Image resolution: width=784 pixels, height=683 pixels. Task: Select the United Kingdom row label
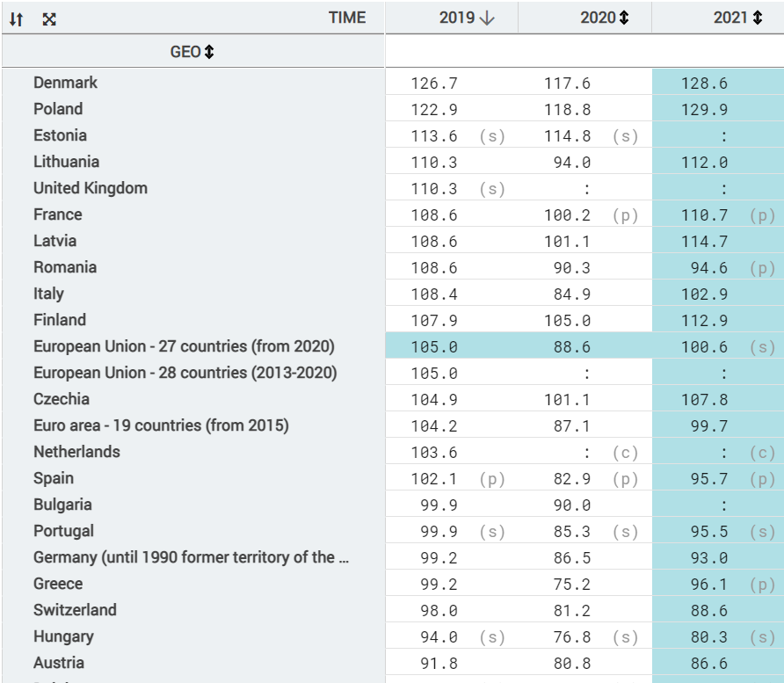click(x=91, y=188)
